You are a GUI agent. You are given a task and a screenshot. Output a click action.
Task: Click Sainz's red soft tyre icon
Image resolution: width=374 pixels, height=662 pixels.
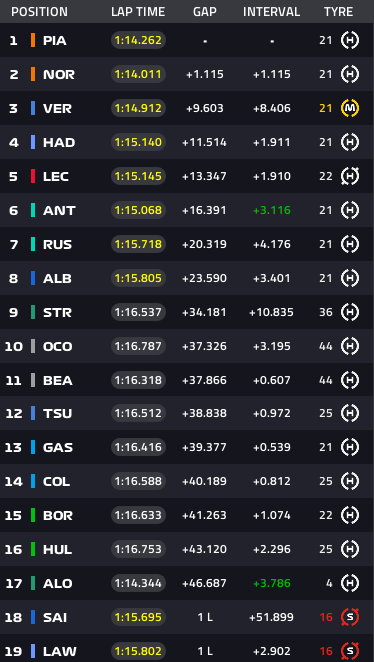pyautogui.click(x=350, y=617)
